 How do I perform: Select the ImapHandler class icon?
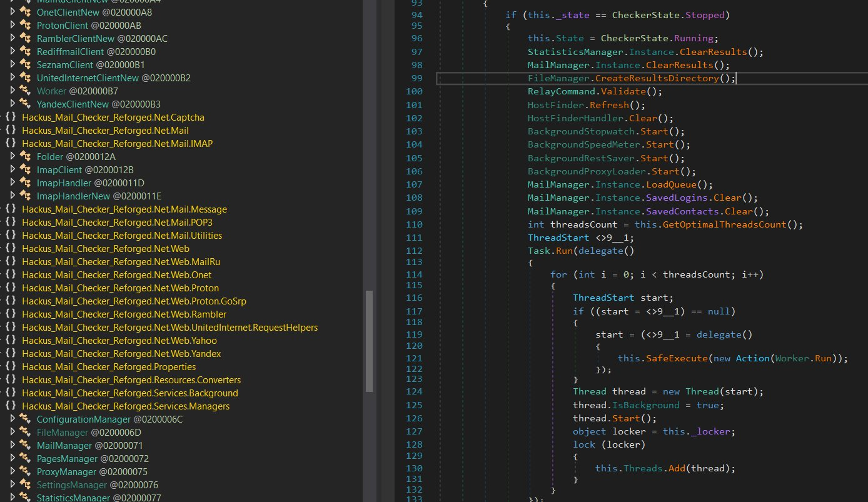(26, 183)
